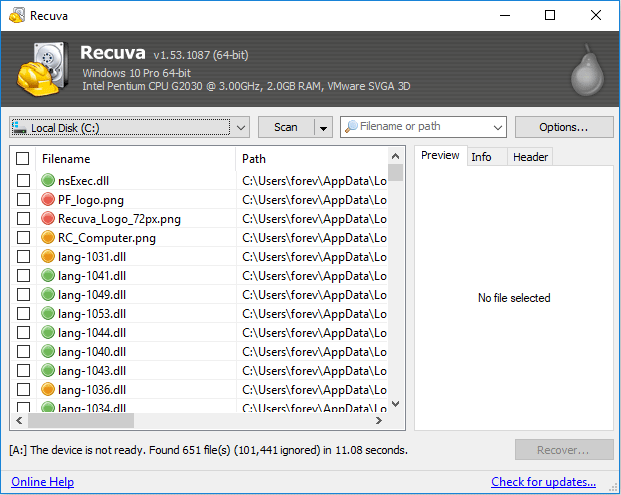Check the box for lang-1041.dll
Image resolution: width=621 pixels, height=495 pixels.
pyautogui.click(x=23, y=276)
